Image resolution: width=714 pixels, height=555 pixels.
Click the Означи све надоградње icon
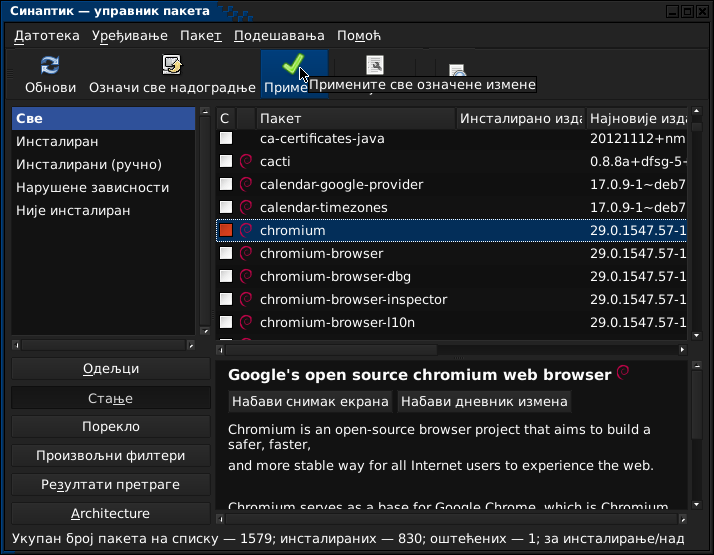coord(172,66)
